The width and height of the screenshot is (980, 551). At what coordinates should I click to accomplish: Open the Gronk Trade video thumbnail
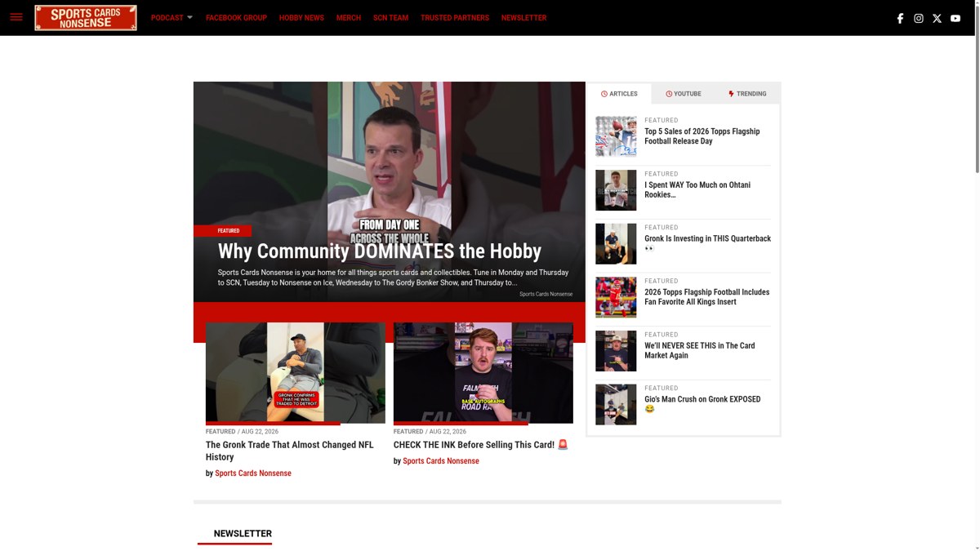coord(296,373)
